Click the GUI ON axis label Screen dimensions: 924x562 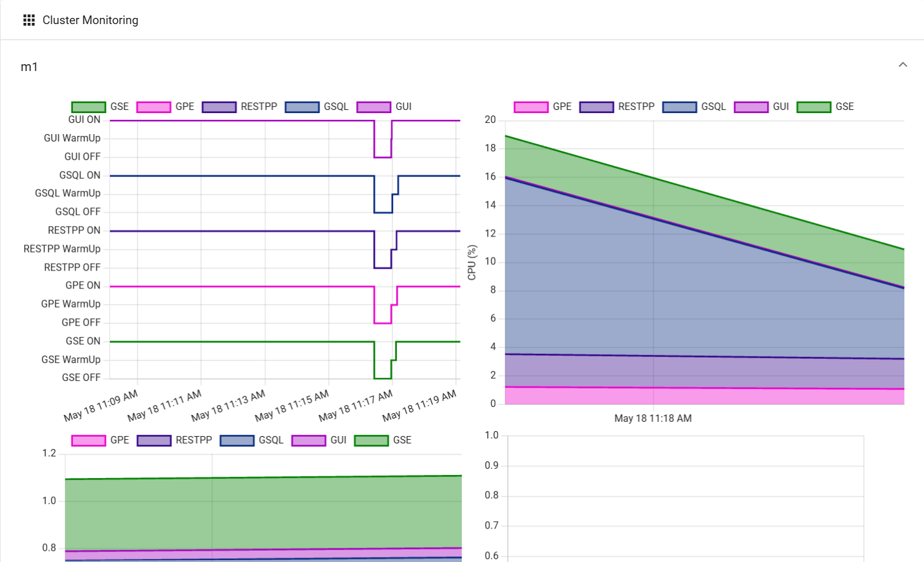click(84, 120)
